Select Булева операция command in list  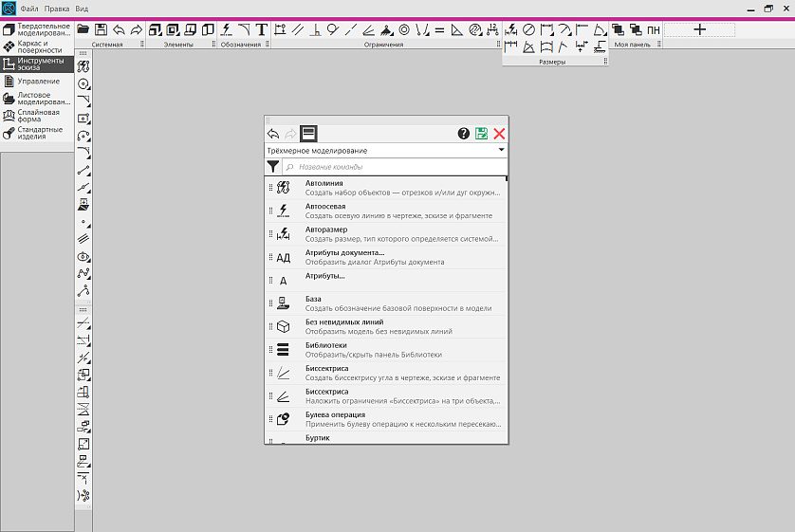(385, 419)
